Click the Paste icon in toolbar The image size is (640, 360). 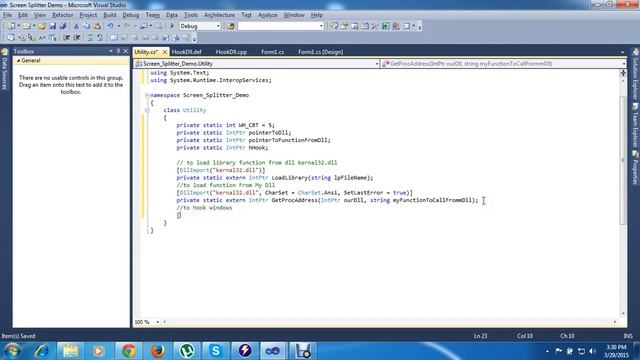(97, 26)
